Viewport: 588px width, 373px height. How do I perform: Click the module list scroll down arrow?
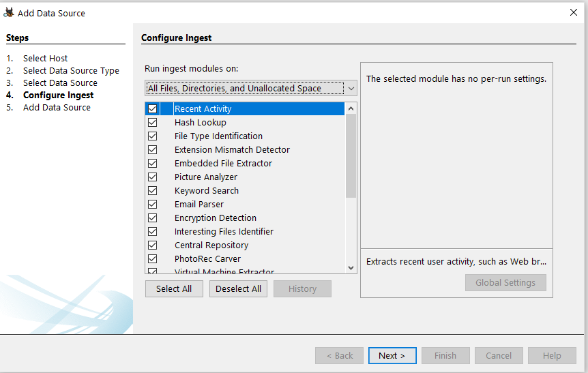click(351, 268)
